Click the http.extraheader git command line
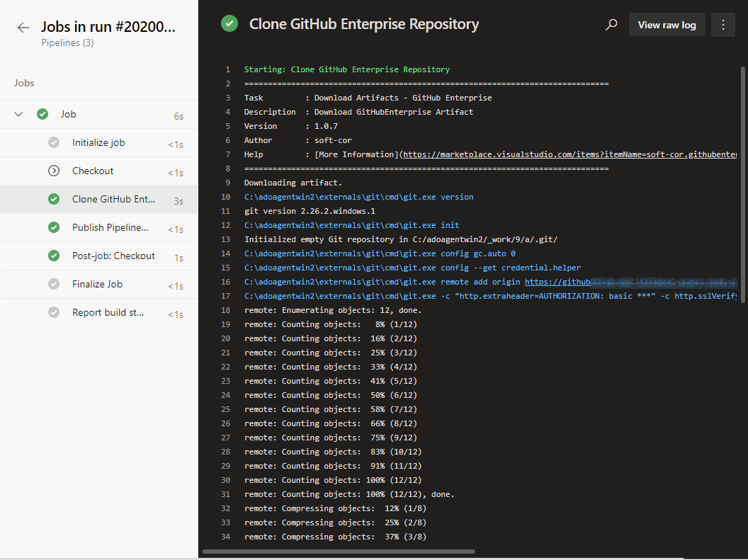Screen dimensions: 748x560 click(490, 296)
